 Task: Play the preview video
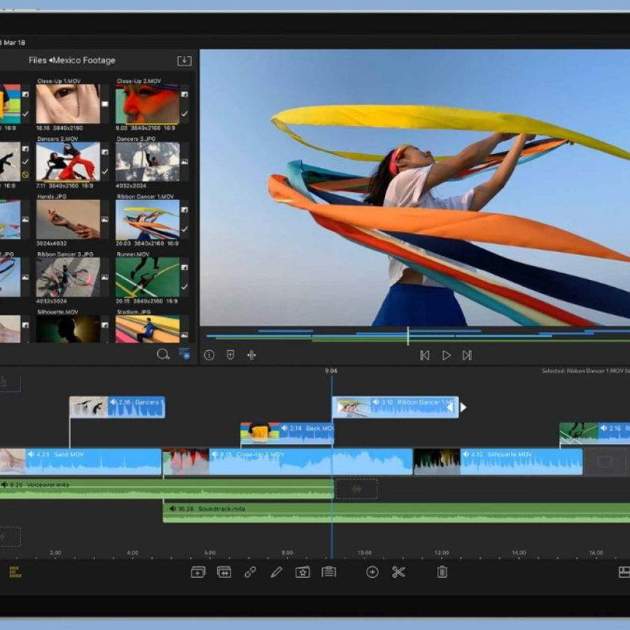pyautogui.click(x=446, y=355)
